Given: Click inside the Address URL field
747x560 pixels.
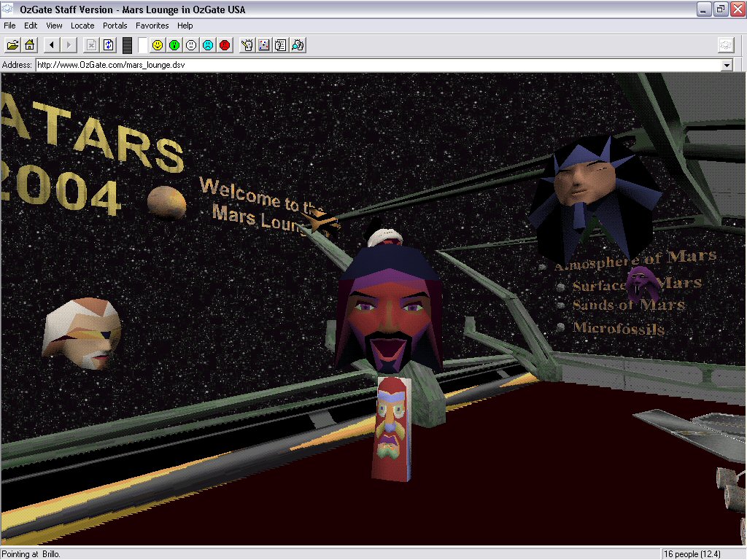Looking at the screenshot, I should pyautogui.click(x=365, y=66).
